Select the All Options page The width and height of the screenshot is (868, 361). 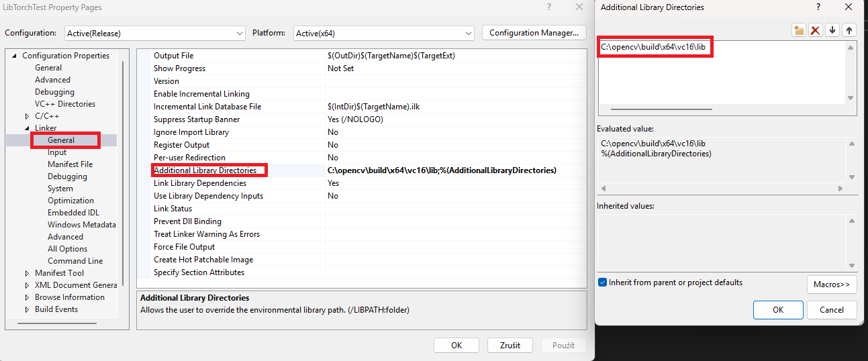point(67,249)
